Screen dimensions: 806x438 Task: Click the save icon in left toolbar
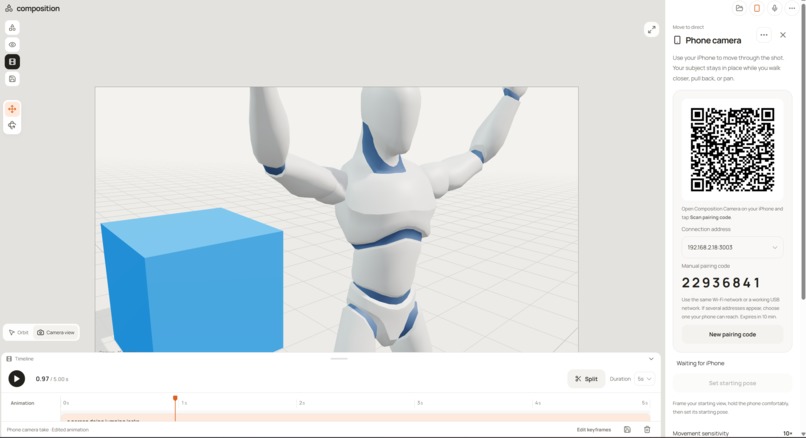[x=12, y=79]
